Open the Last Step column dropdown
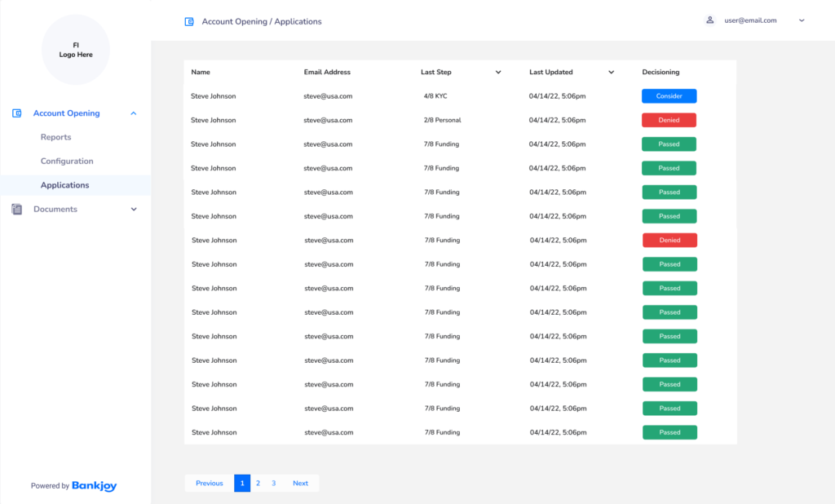The height and width of the screenshot is (504, 835). 498,73
